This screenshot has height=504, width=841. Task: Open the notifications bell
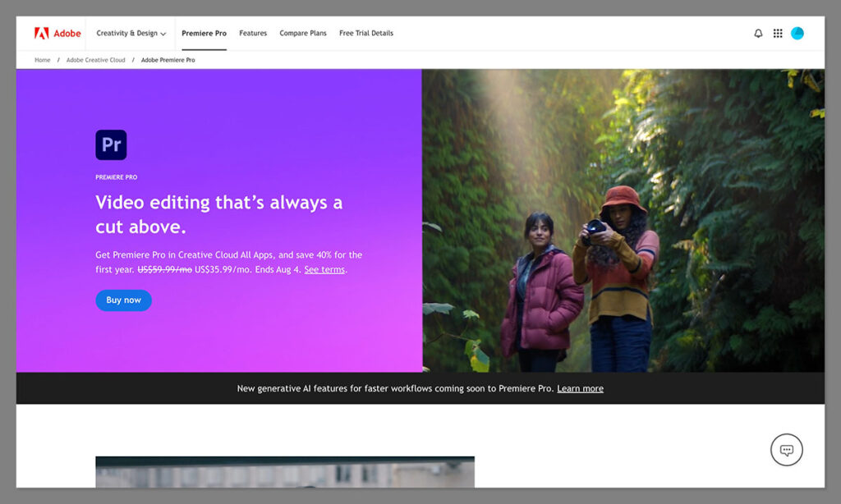[758, 33]
